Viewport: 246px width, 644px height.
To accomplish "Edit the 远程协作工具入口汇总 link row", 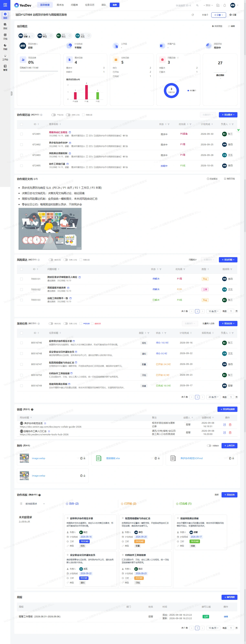I will (224, 433).
